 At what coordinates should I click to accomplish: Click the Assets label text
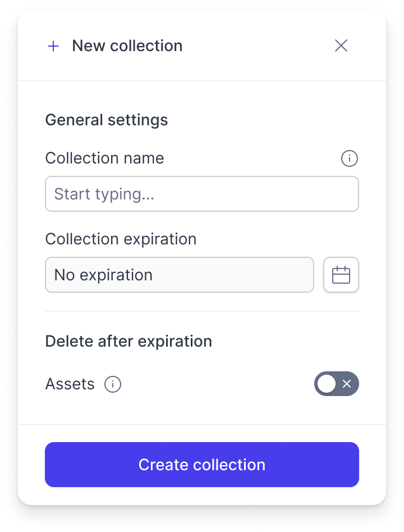70,384
